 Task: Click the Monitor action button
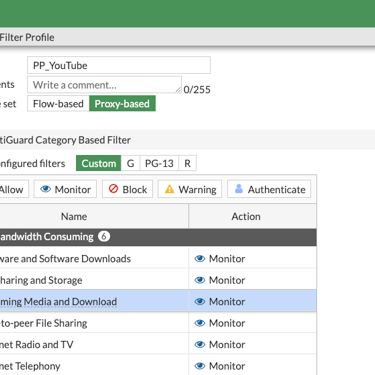[x=65, y=189]
